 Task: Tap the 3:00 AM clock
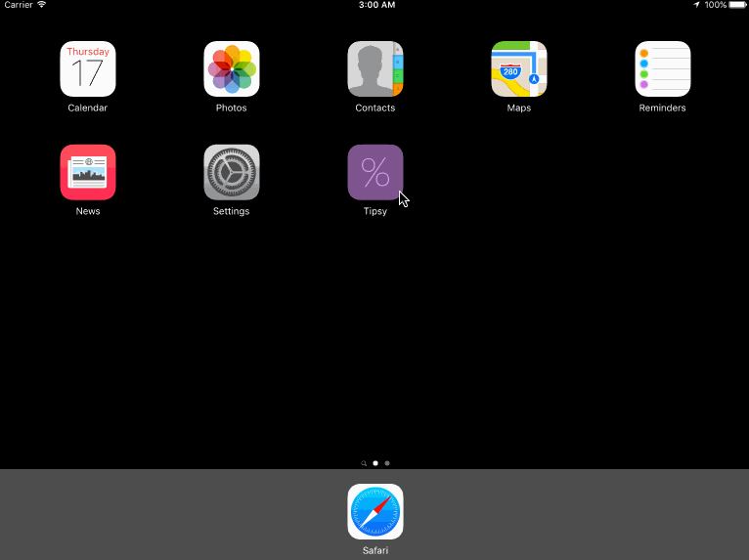coord(376,5)
